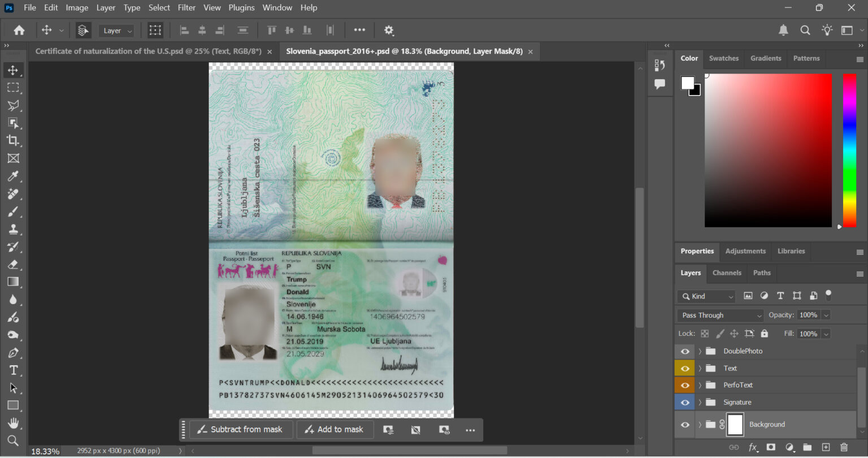Open the Opacity value dropdown arrow

point(826,315)
